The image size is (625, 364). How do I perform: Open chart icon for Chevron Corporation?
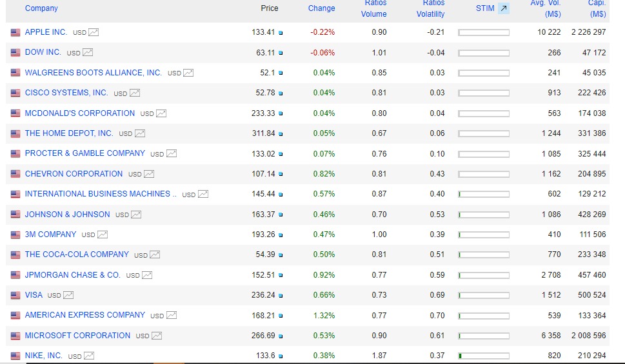click(x=149, y=174)
